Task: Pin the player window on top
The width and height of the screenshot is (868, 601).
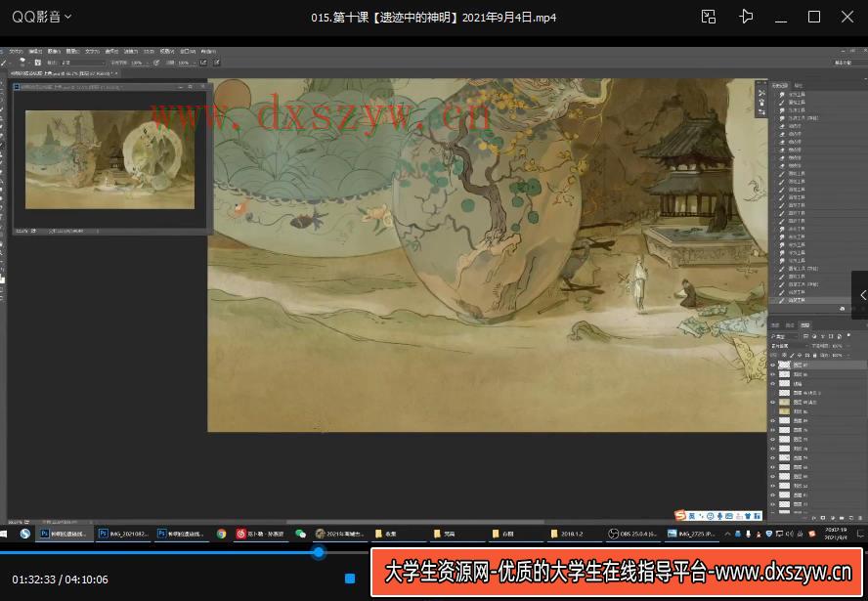Action: coord(746,17)
